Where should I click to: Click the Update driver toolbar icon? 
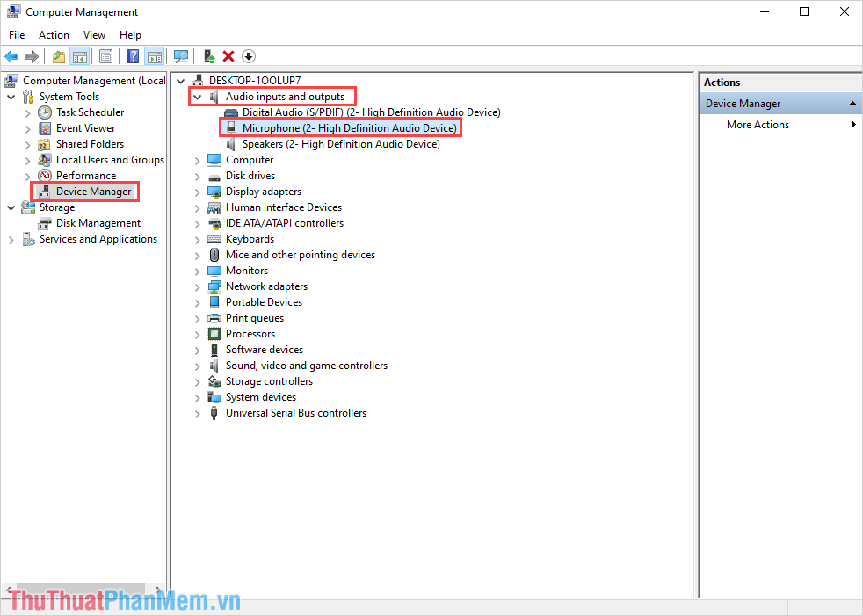click(208, 55)
